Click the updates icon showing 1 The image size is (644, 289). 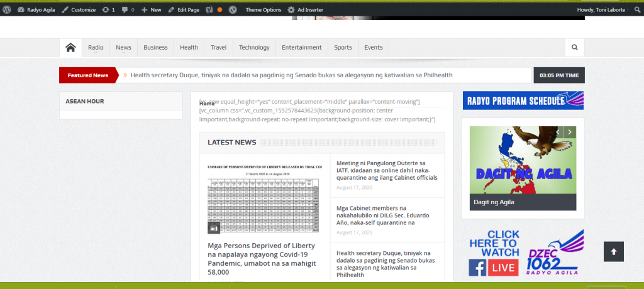pos(108,10)
